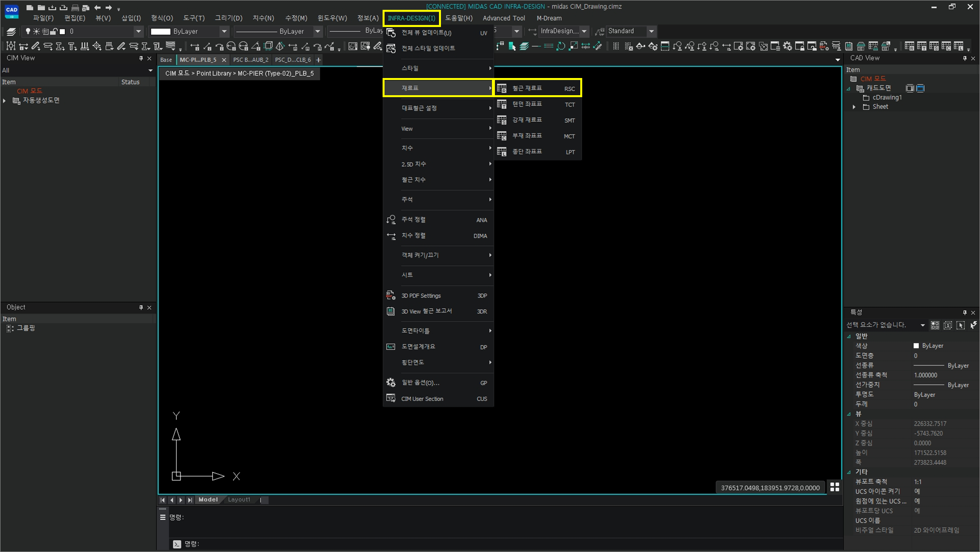Click the gear settings icon in top toolbar

click(787, 46)
